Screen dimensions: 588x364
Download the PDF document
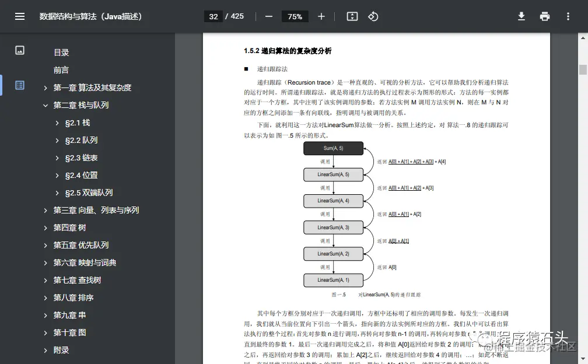tap(521, 16)
